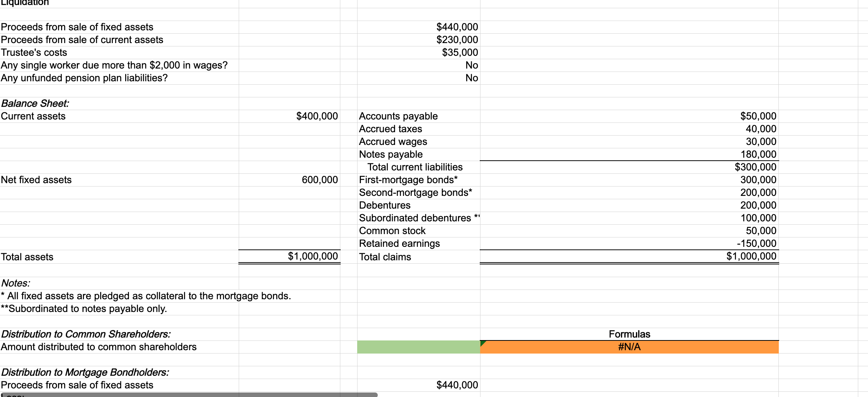868x397 pixels.
Task: Click the orange #N/A formula cell
Action: coord(630,347)
